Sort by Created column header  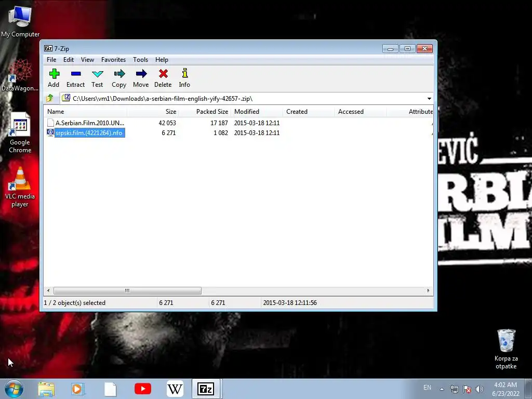(x=309, y=112)
